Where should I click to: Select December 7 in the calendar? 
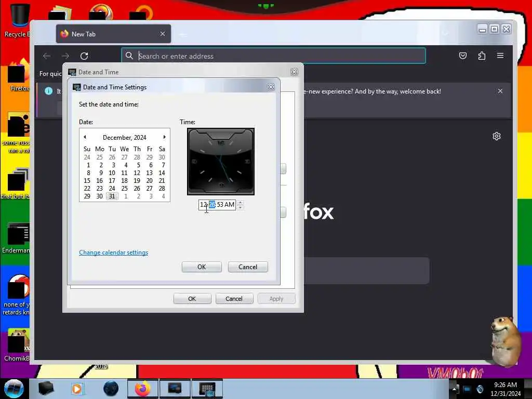click(x=163, y=165)
